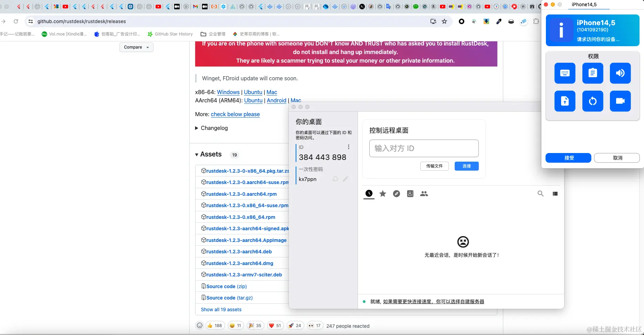Toggle restart permission in iPhone14,5 dialog
644x335 pixels.
[593, 101]
